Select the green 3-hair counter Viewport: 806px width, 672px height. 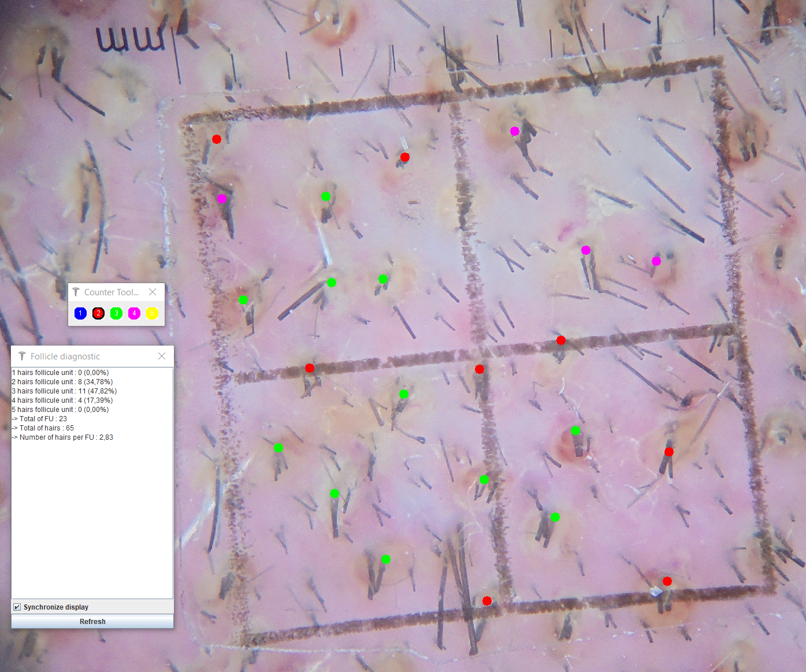[x=116, y=313]
